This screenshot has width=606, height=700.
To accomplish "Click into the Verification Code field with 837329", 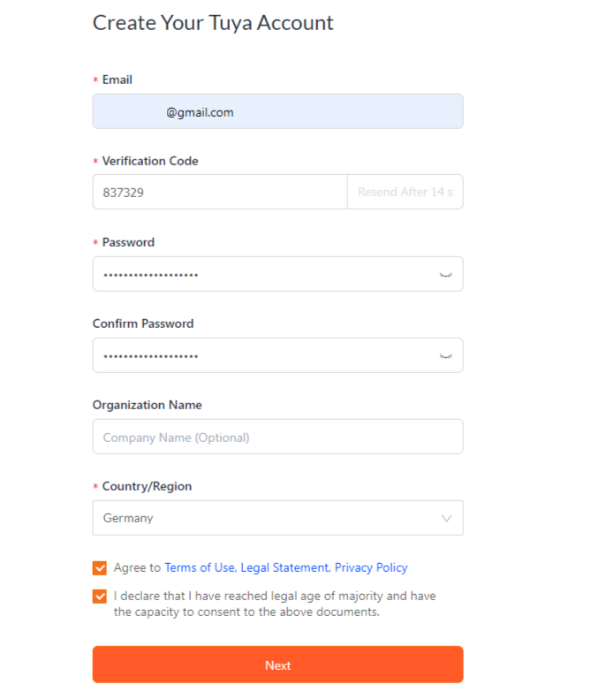I will [x=219, y=192].
